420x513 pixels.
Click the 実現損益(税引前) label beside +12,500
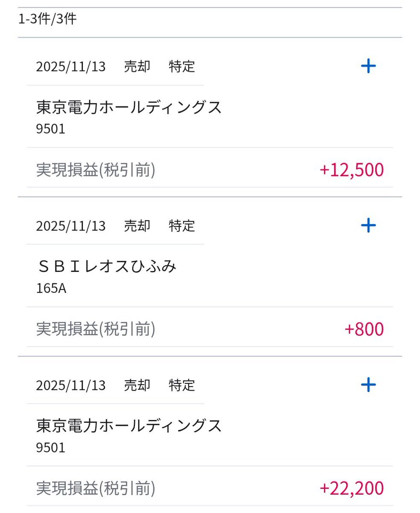coord(96,170)
